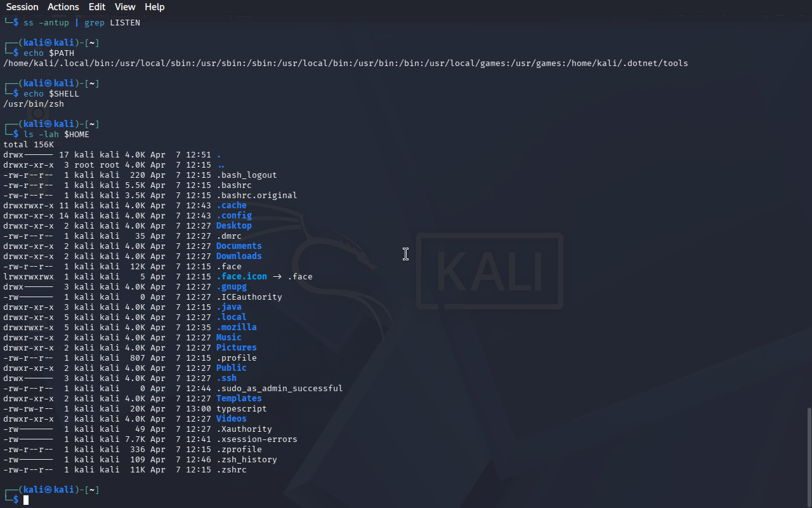Click the .face.icon symlink entry
The height and width of the screenshot is (508, 812).
coord(241,276)
